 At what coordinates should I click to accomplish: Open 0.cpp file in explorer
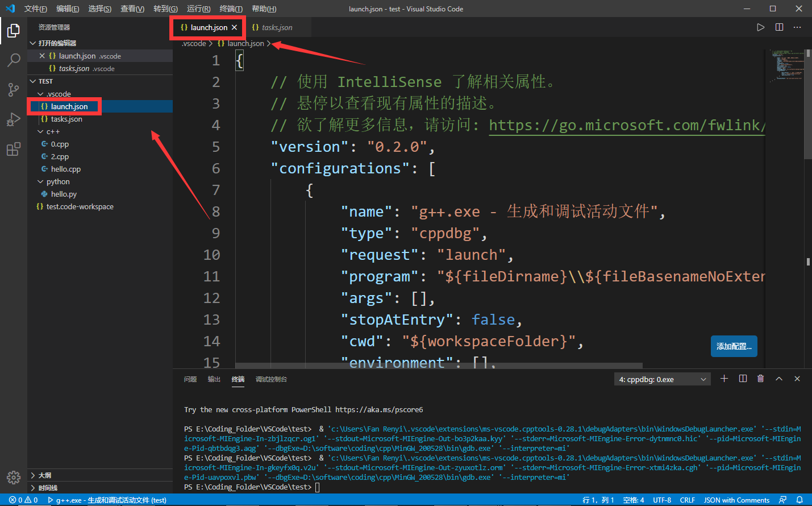click(x=60, y=144)
